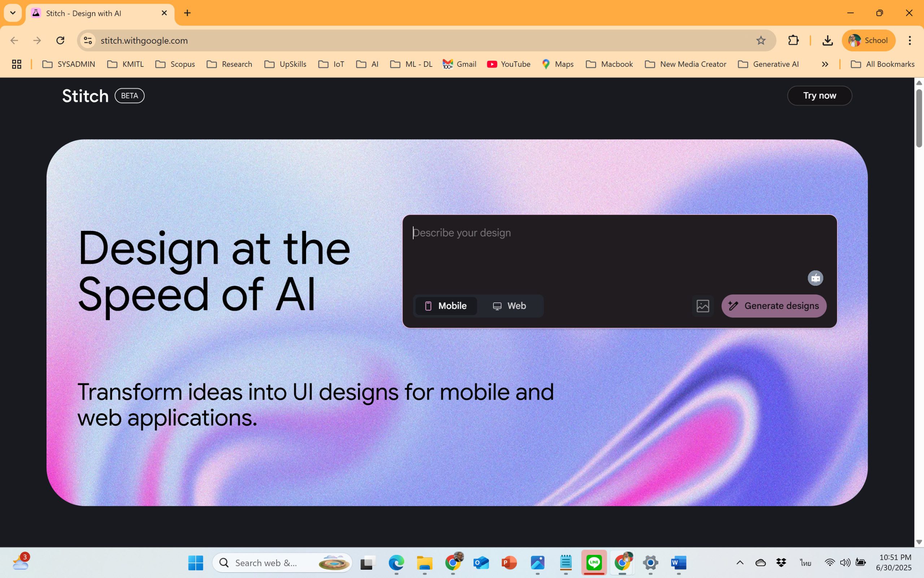Open the Notepad app from the taskbar

[x=566, y=563]
